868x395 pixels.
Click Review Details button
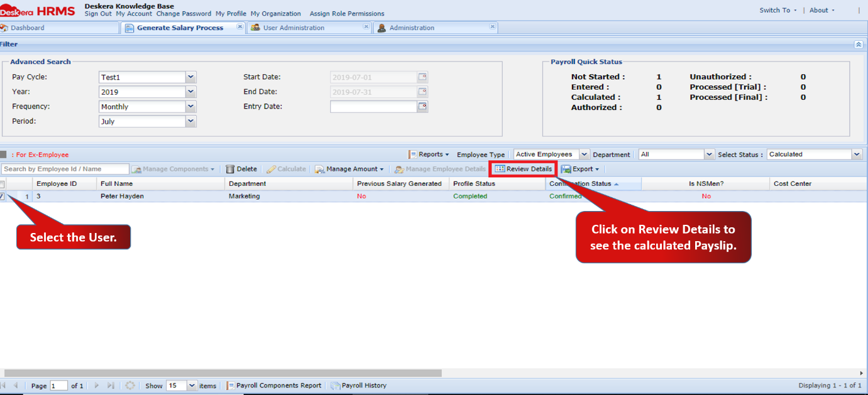point(524,169)
